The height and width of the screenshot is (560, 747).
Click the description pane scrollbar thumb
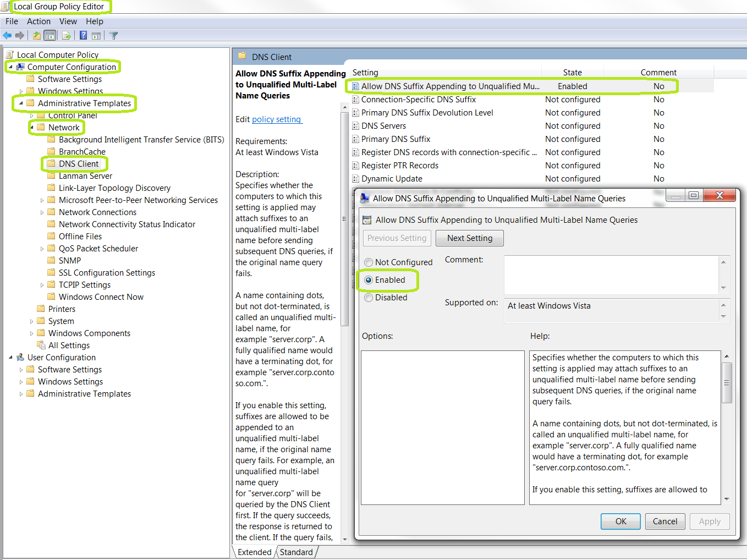coord(345,218)
